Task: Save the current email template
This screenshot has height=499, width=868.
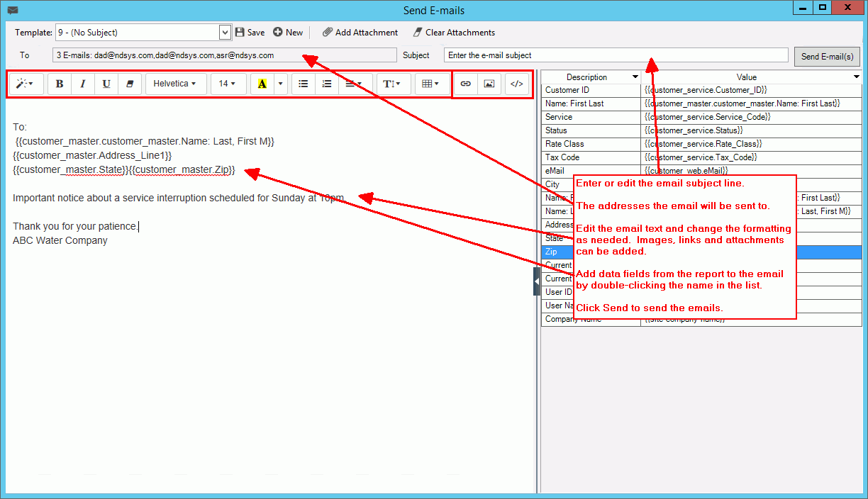Action: point(250,33)
